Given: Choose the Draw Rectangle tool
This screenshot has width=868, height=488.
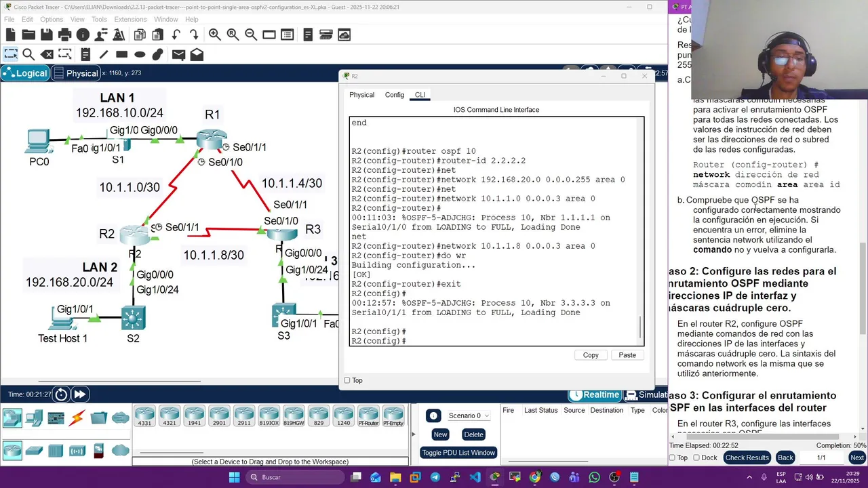Looking at the screenshot, I should tap(121, 54).
